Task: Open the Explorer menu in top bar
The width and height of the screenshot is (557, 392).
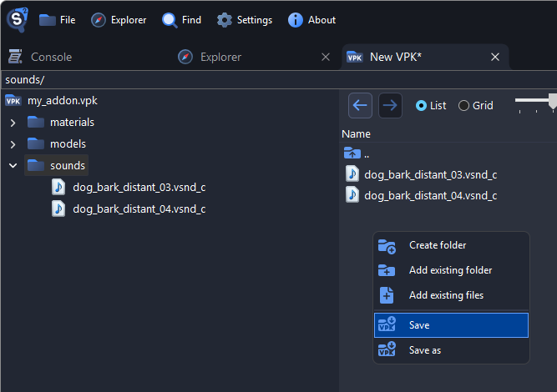Action: pos(119,20)
